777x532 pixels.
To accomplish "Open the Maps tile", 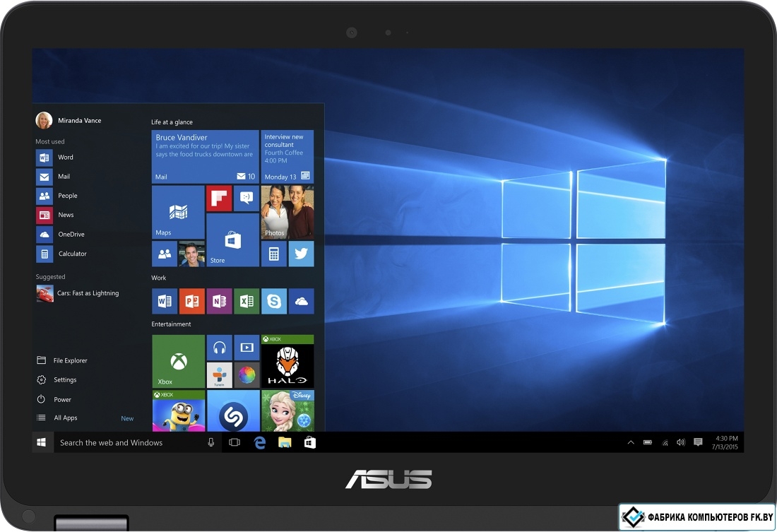I will pos(178,212).
